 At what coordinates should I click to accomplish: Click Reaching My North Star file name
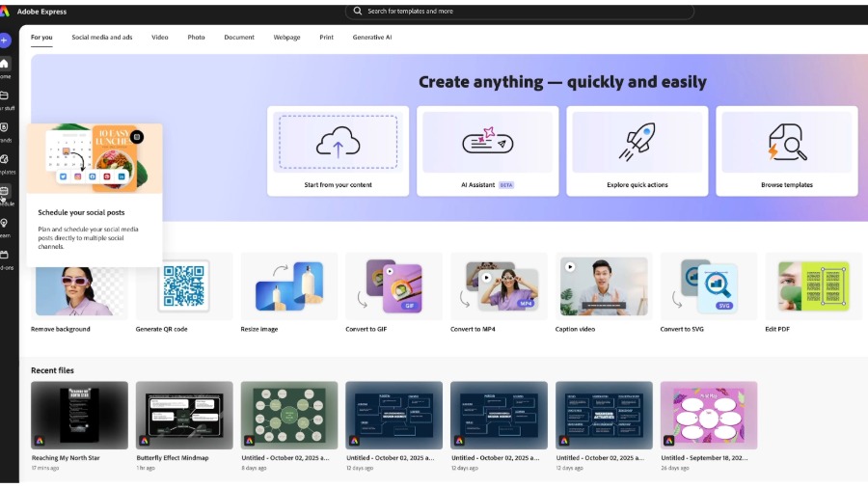tap(66, 458)
